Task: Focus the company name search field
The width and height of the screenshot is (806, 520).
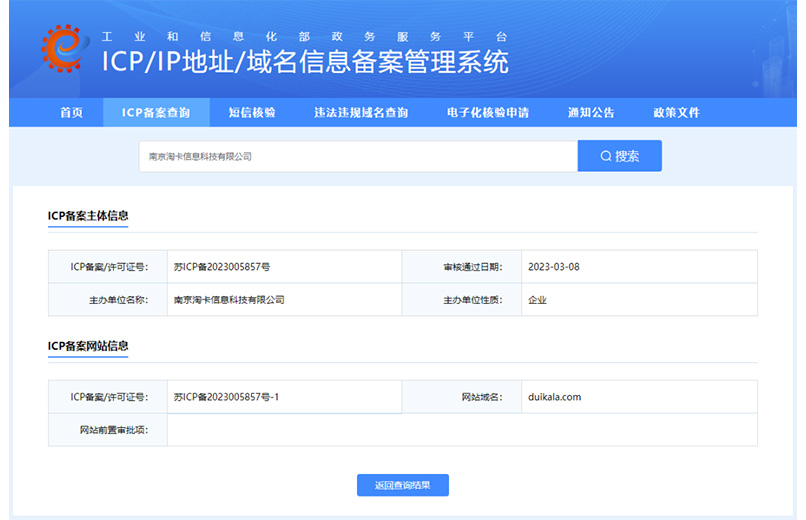Action: click(x=358, y=156)
